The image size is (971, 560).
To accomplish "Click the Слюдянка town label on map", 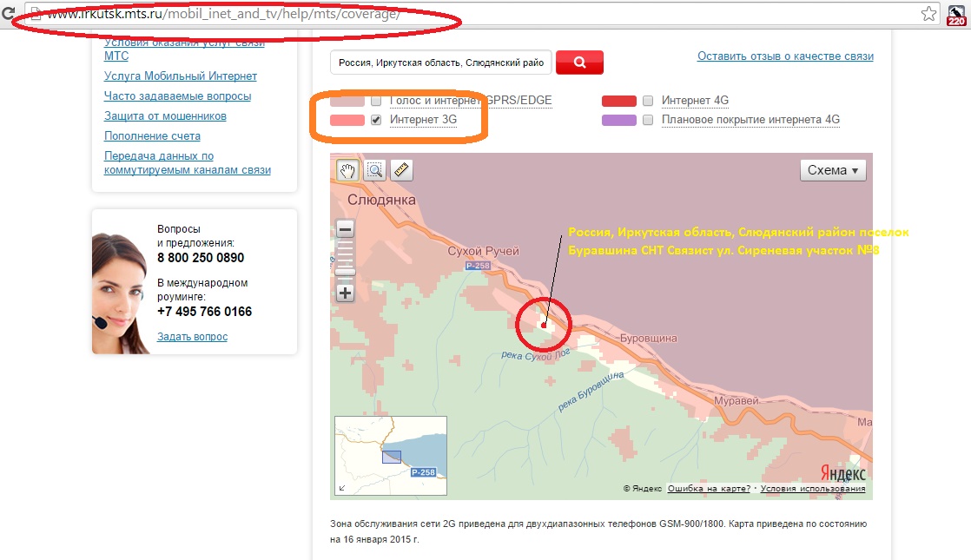I will [381, 200].
